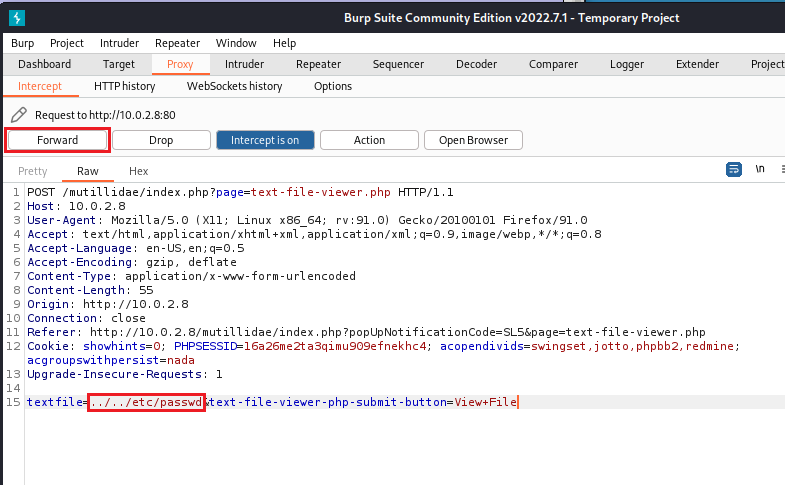
Task: Click the Open Browser button
Action: tap(473, 140)
